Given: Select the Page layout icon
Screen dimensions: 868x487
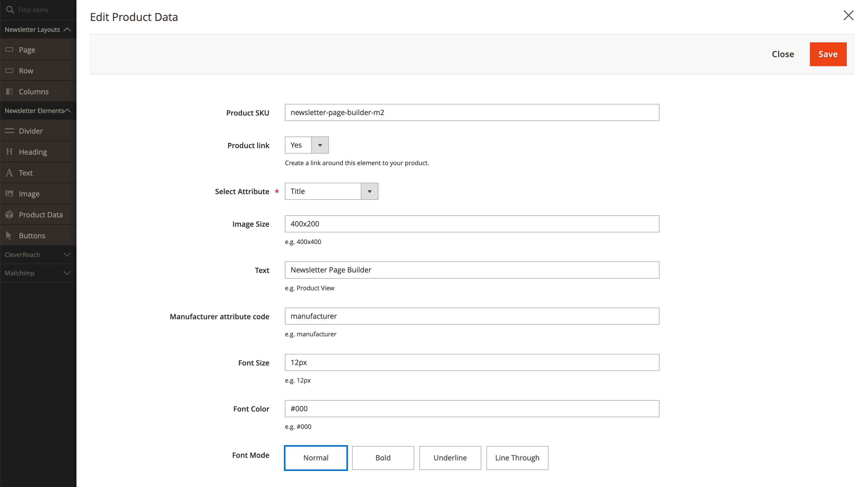Looking at the screenshot, I should coord(10,50).
